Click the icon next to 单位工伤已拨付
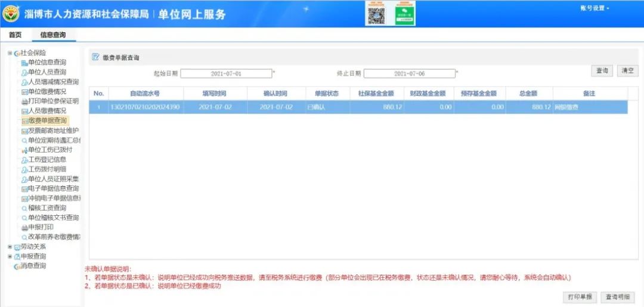Viewport: 644px width, 307px height. point(24,150)
